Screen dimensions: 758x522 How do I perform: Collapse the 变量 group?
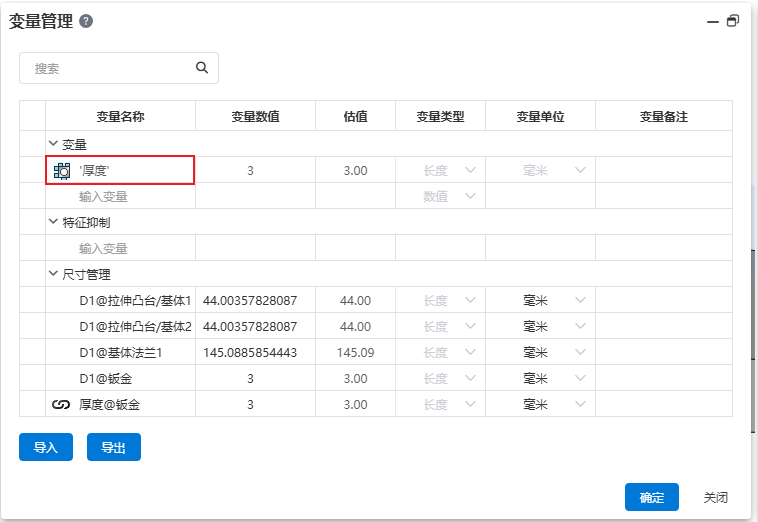54,145
